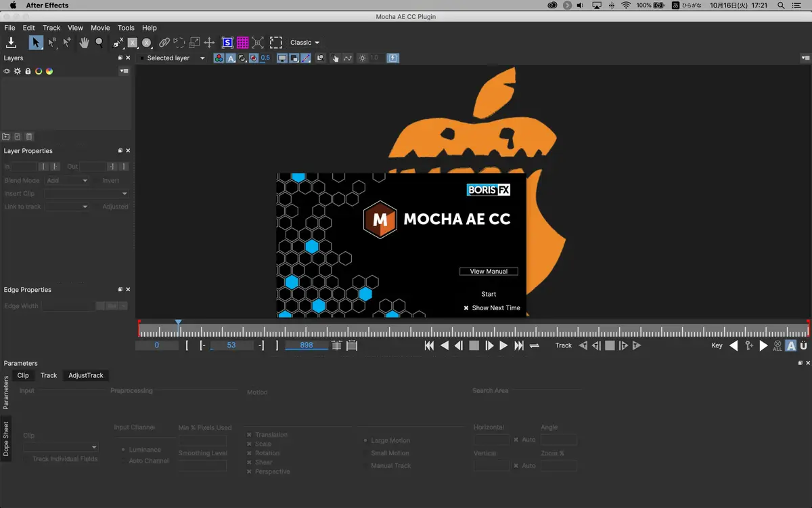812x508 pixels.
Task: Jump to previous keyframe arrow
Action: click(734, 345)
